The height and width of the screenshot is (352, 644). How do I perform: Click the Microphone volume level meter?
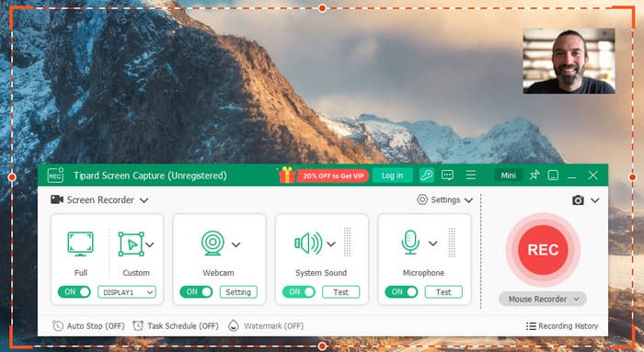(x=453, y=242)
